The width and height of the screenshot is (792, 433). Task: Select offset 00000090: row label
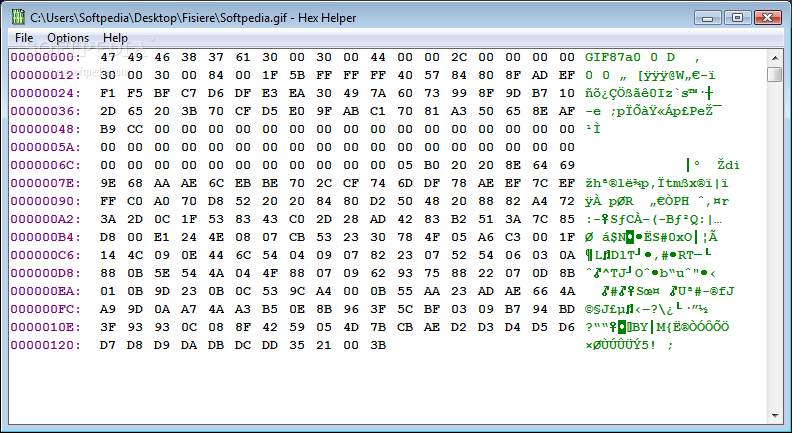pyautogui.click(x=45, y=201)
